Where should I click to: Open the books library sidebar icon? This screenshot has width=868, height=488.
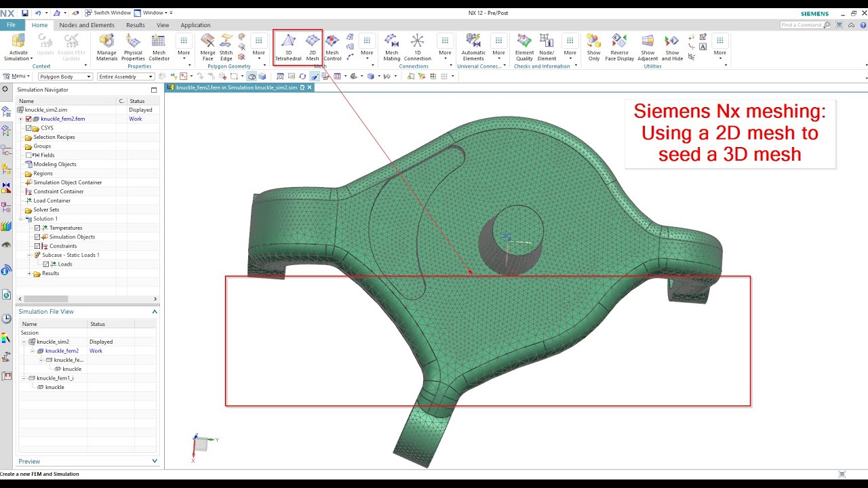click(x=6, y=226)
